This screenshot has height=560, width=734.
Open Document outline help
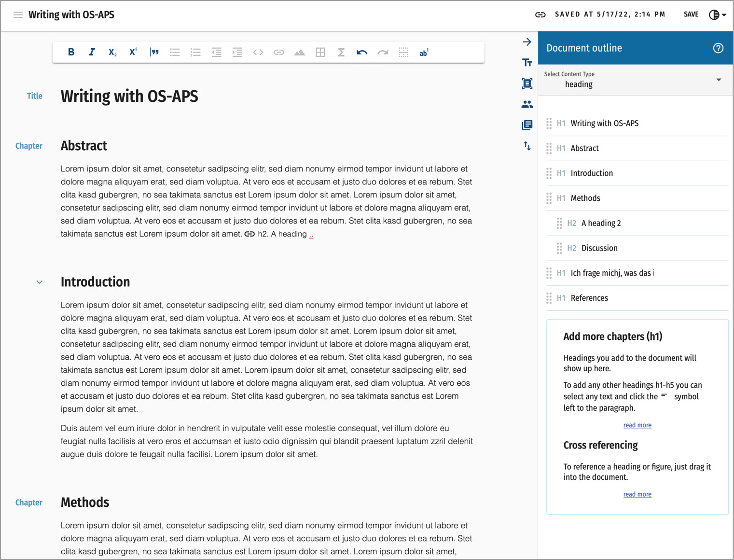[718, 48]
